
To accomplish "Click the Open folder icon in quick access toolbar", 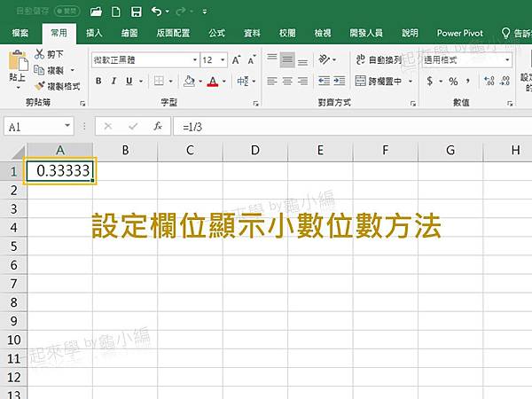I will (x=96, y=12).
